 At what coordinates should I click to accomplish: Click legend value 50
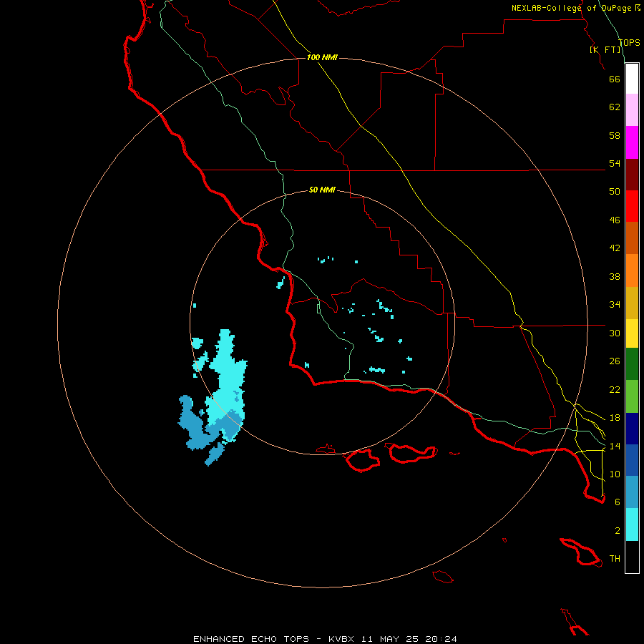[615, 192]
